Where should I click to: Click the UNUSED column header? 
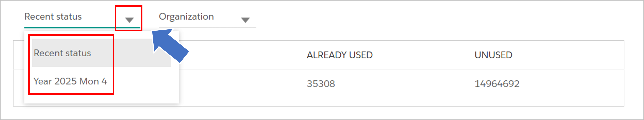[x=493, y=55]
